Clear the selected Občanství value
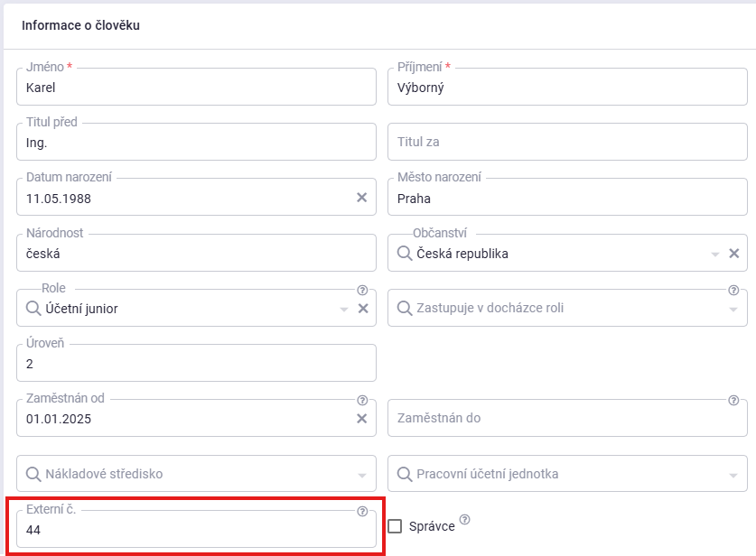 (734, 254)
